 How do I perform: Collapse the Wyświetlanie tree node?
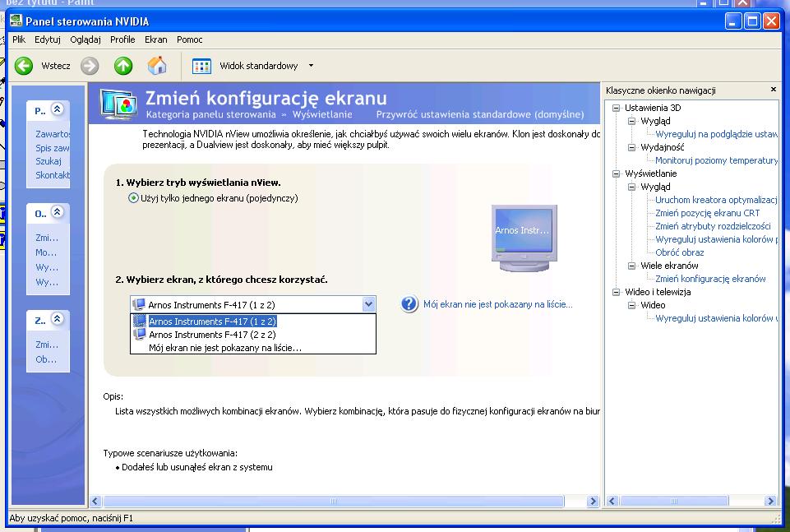(x=616, y=173)
